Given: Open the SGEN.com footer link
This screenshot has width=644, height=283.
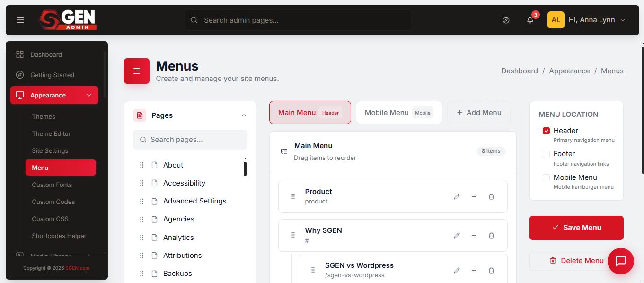Looking at the screenshot, I should point(78,268).
